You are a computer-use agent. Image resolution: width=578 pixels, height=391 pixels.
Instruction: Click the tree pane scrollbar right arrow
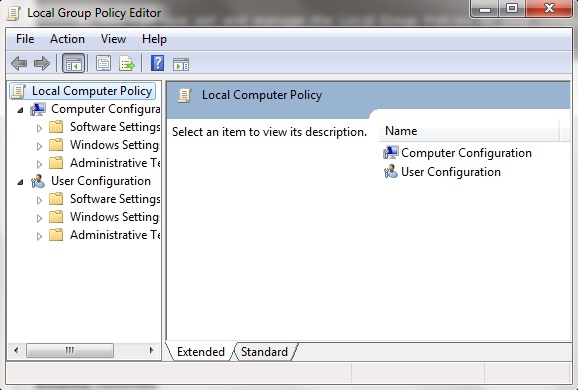pyautogui.click(x=152, y=350)
